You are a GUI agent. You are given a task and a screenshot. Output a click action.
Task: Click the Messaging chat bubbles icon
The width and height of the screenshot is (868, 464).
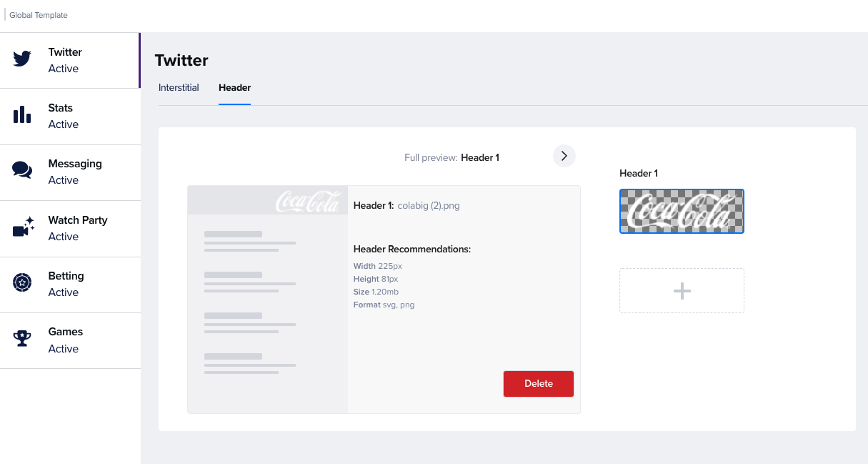pyautogui.click(x=22, y=170)
